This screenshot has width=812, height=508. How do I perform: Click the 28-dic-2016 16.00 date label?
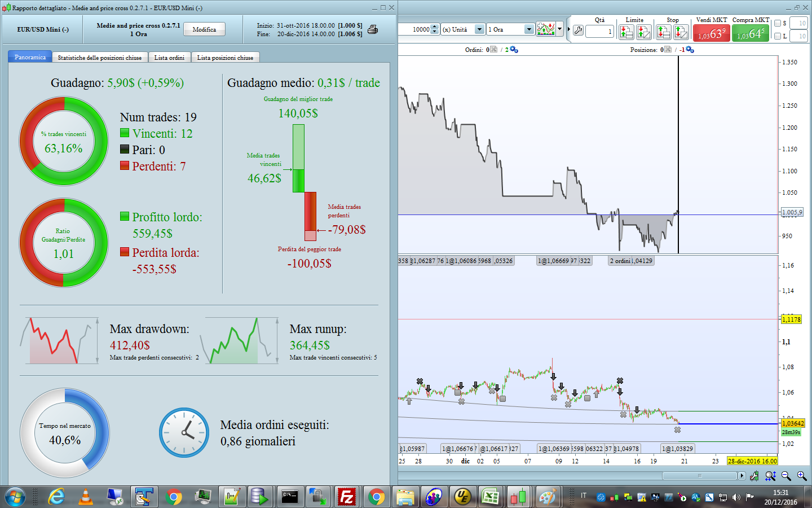coord(752,461)
